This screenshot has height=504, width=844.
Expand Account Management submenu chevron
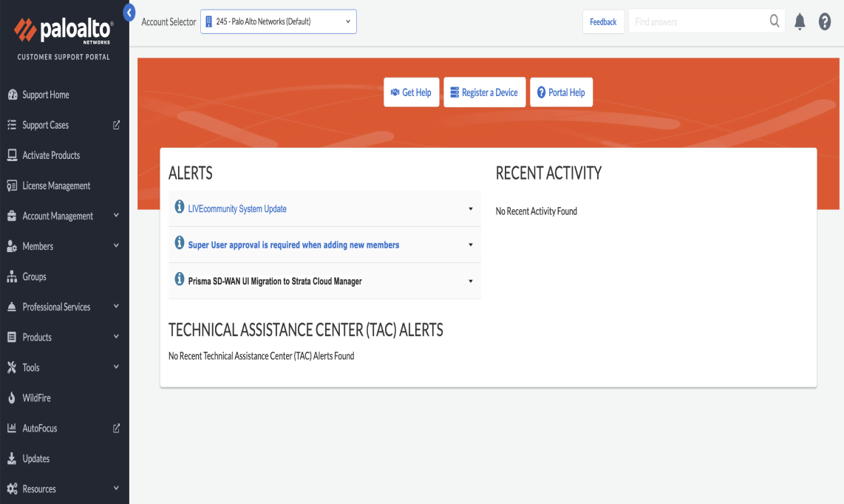(116, 215)
